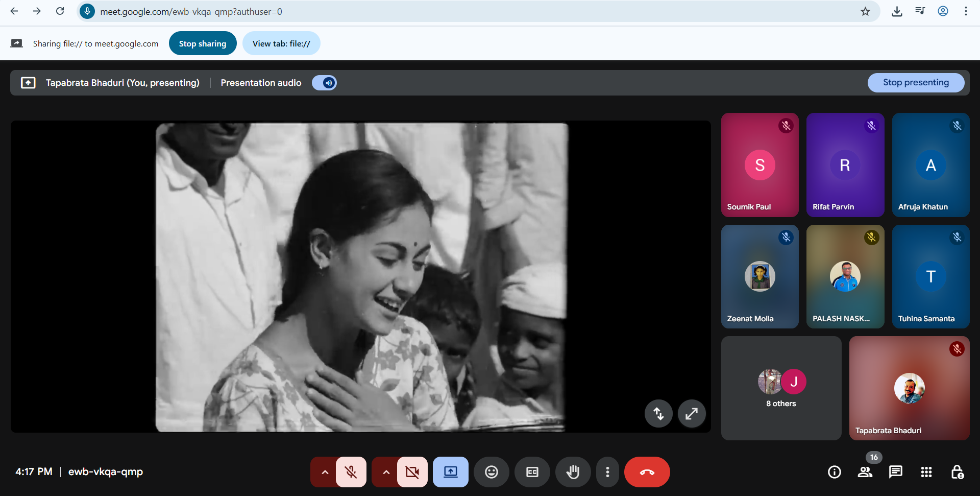Go forward in browser history
980x496 pixels.
37,11
